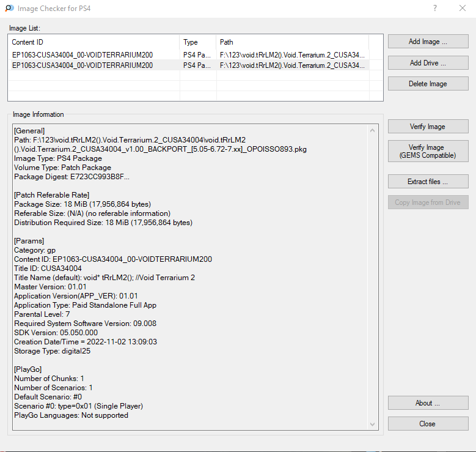The height and width of the screenshot is (452, 476).
Task: Click the PlayGo Languages: Not supported line
Action: (71, 415)
